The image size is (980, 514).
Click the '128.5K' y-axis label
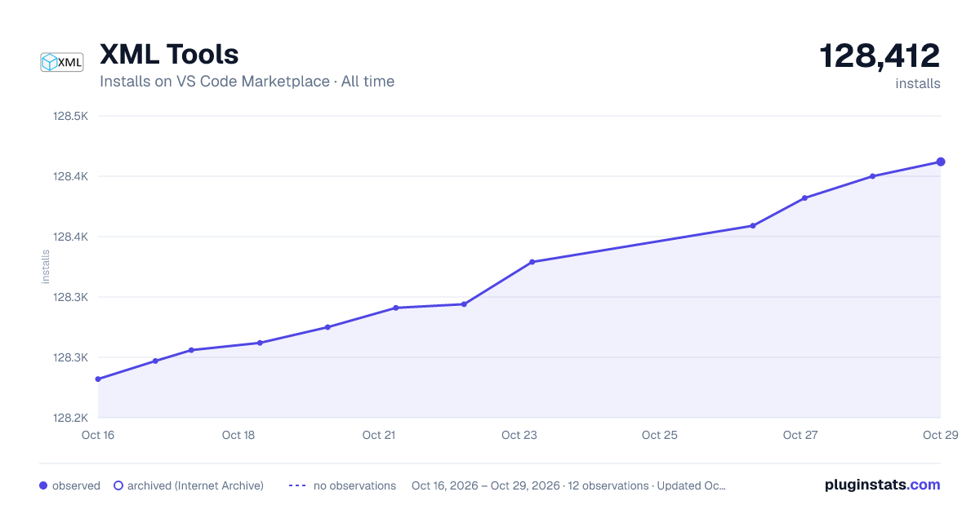(x=70, y=116)
